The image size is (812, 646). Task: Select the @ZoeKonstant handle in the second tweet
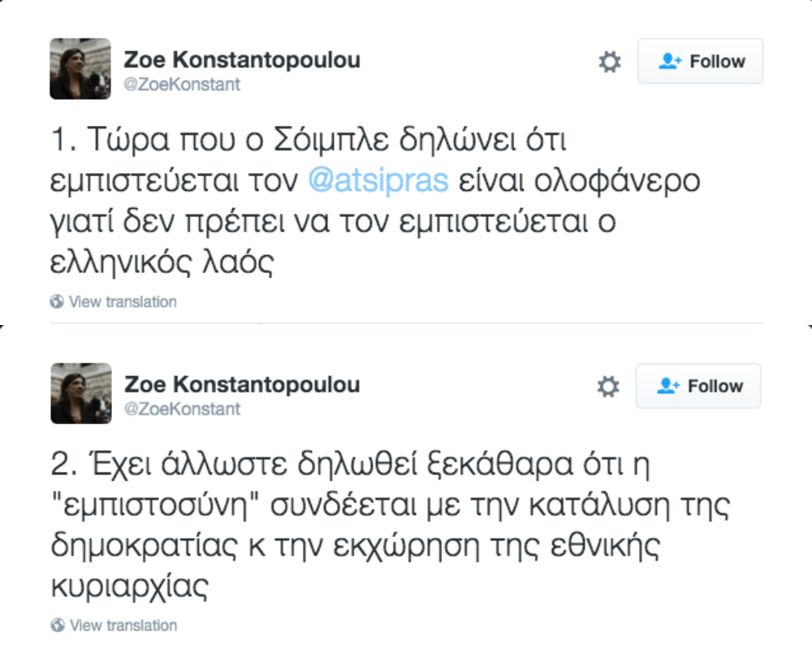pyautogui.click(x=181, y=409)
